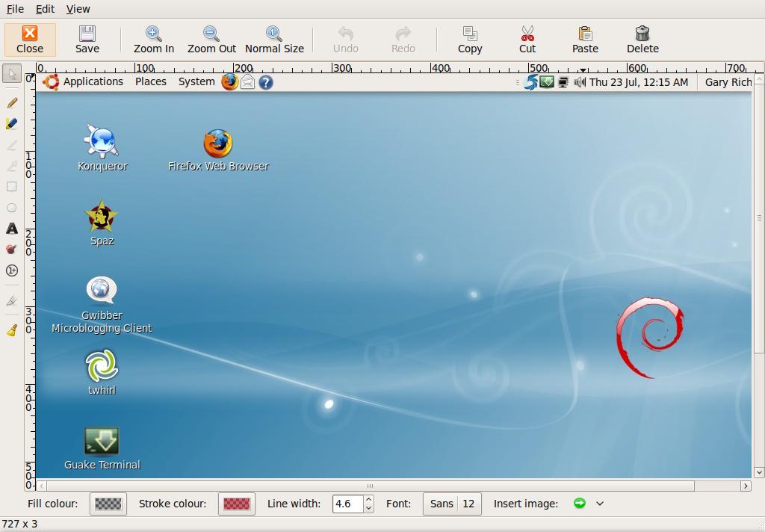This screenshot has height=532, width=765.
Task: Select the straight line tool
Action: coord(12,145)
